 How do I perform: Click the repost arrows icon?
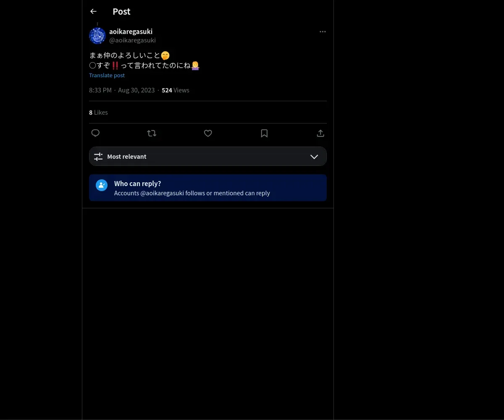tap(152, 133)
